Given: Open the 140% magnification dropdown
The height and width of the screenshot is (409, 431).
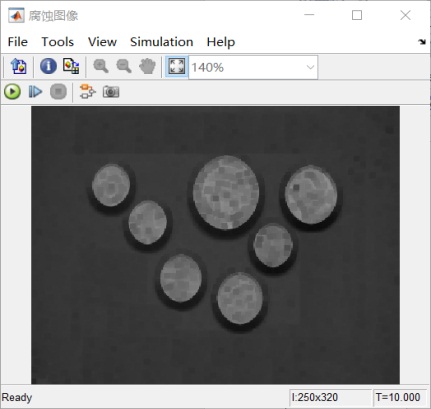Looking at the screenshot, I should [253, 68].
